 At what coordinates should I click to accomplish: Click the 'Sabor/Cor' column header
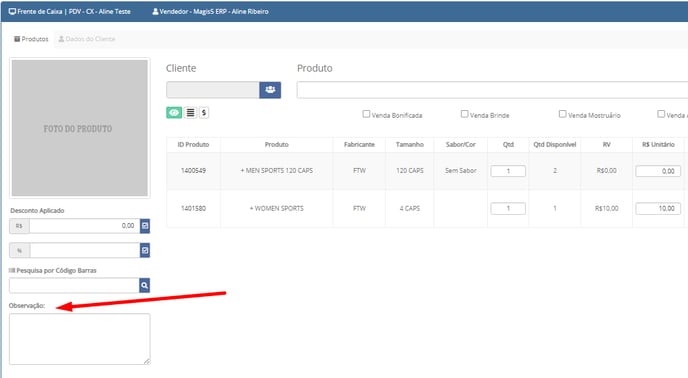click(x=461, y=144)
